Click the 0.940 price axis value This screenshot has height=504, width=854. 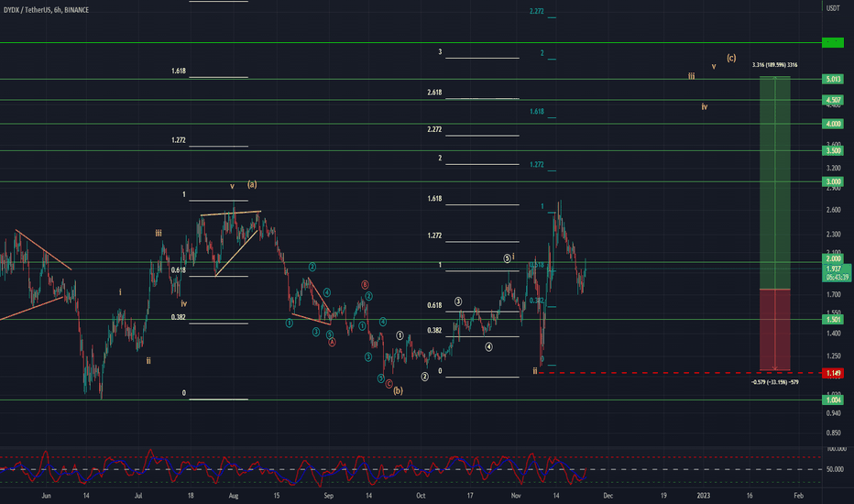pyautogui.click(x=833, y=413)
